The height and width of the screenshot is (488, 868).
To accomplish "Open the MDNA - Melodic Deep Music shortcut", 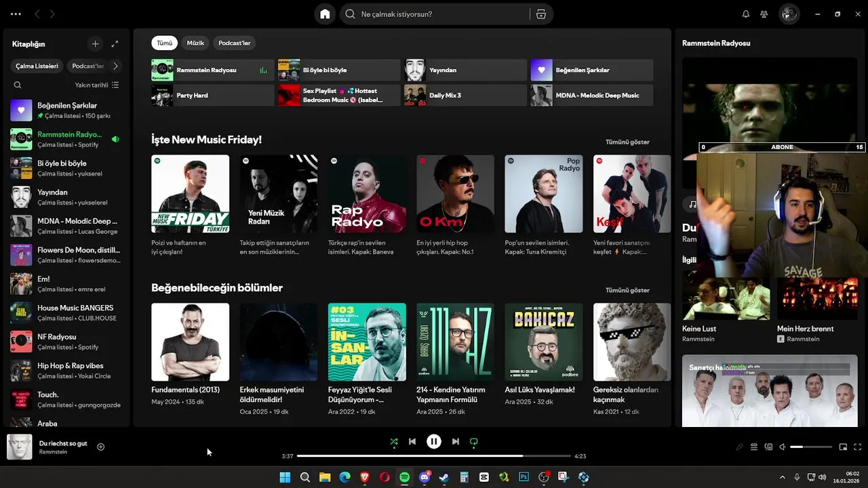I will (x=591, y=96).
